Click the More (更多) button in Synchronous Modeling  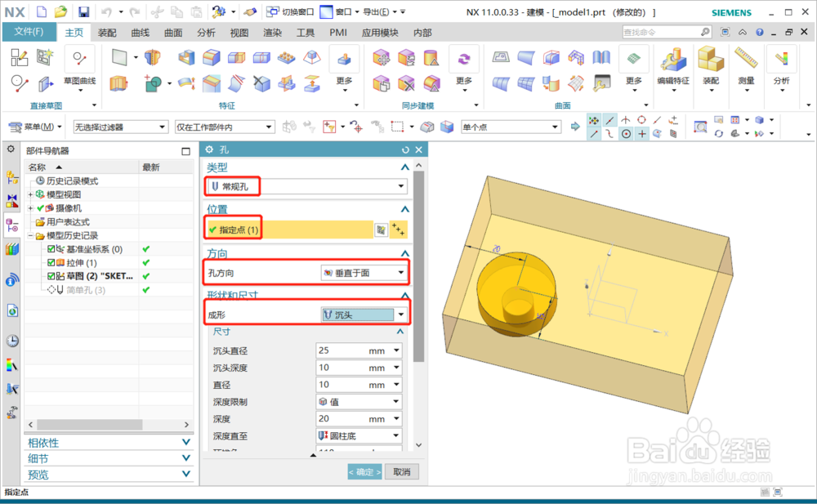coord(464,68)
